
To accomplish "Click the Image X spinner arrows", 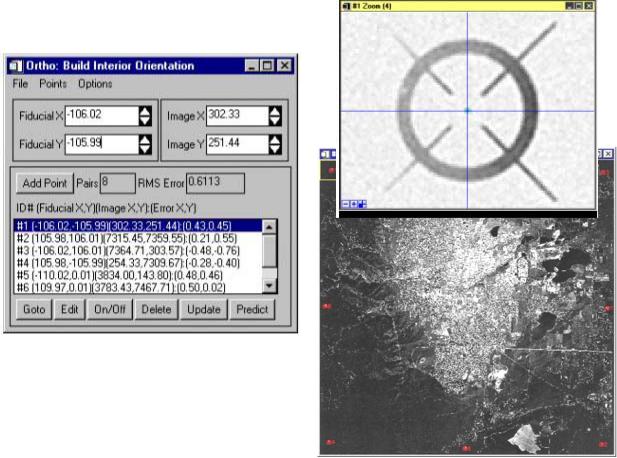I will (275, 116).
